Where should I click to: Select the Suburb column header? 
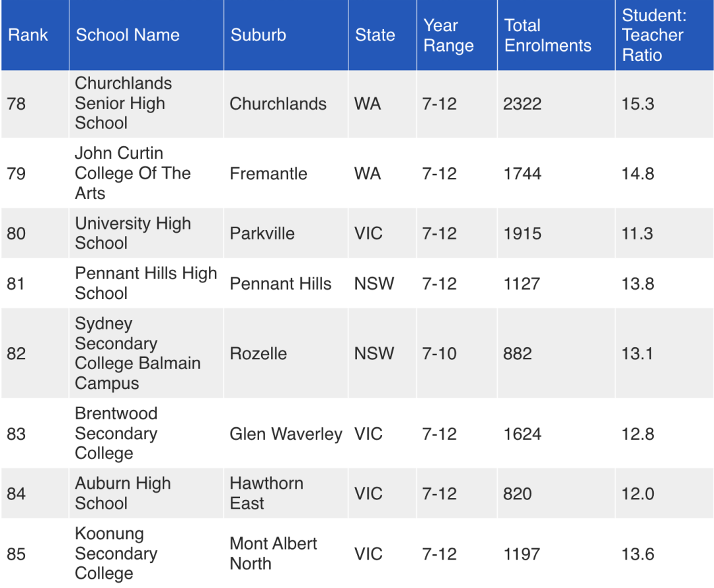click(x=258, y=35)
